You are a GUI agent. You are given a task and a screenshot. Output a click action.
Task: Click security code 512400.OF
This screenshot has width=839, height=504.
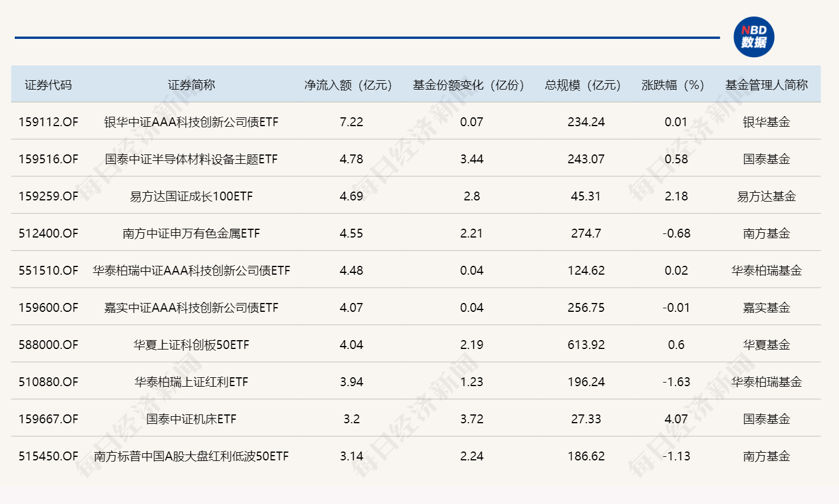48,233
